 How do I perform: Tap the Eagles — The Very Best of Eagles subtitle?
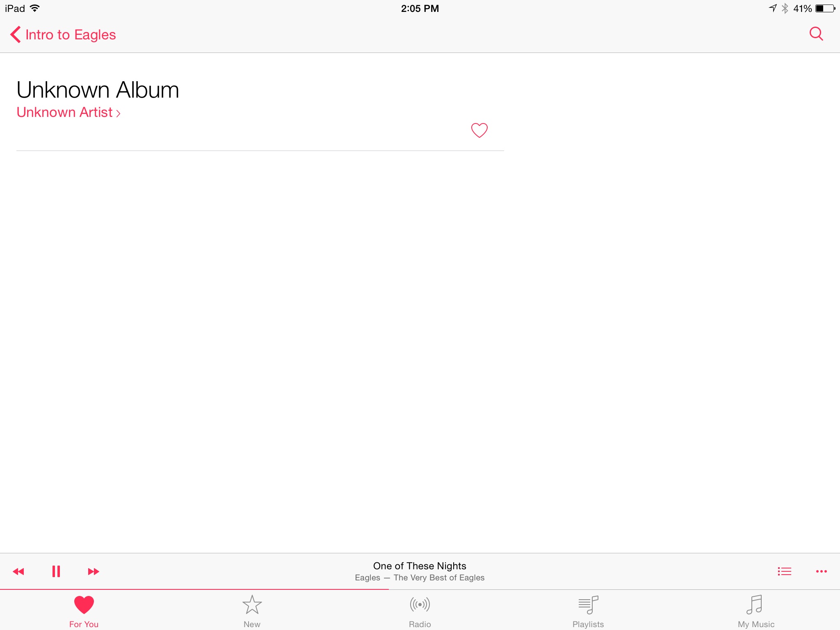coord(420,578)
